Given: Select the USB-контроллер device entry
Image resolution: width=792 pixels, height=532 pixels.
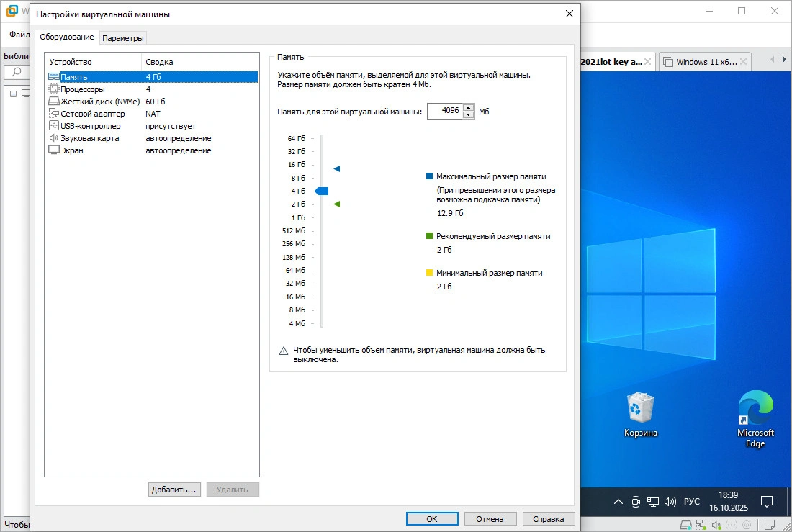Looking at the screenshot, I should (x=90, y=126).
